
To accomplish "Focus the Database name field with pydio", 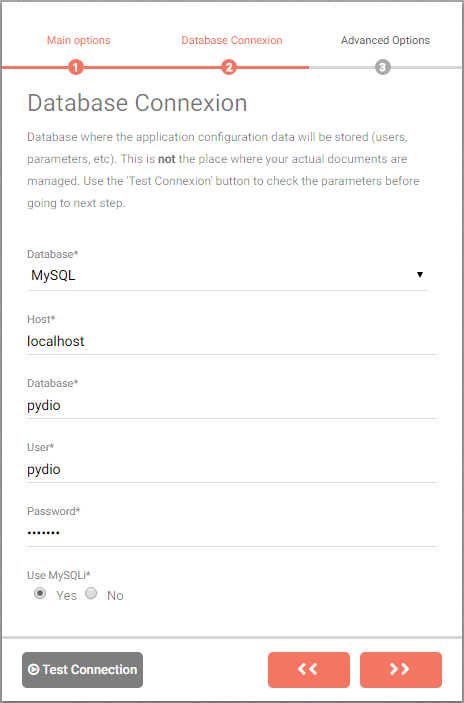I will tap(232, 406).
